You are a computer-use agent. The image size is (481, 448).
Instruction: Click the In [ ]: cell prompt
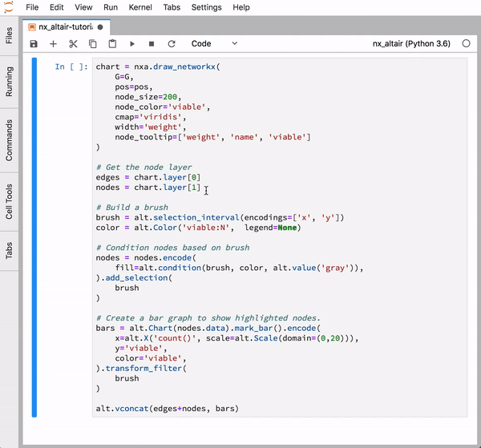[x=71, y=67]
